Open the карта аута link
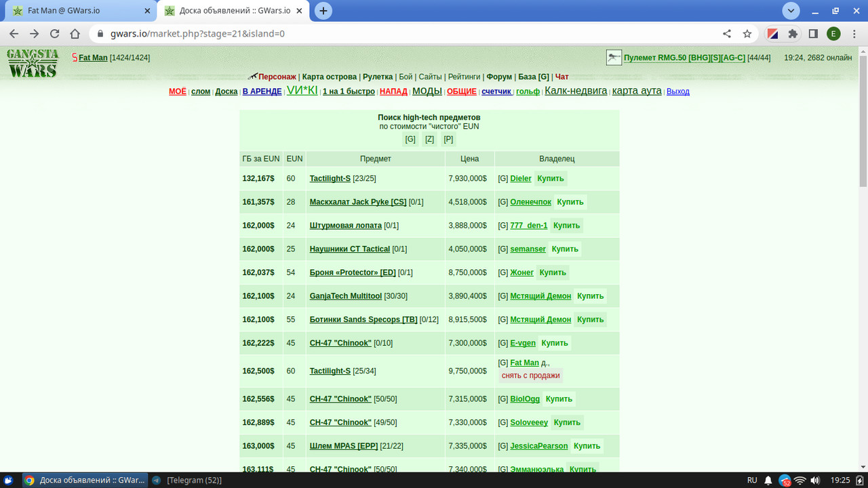 pos(637,91)
